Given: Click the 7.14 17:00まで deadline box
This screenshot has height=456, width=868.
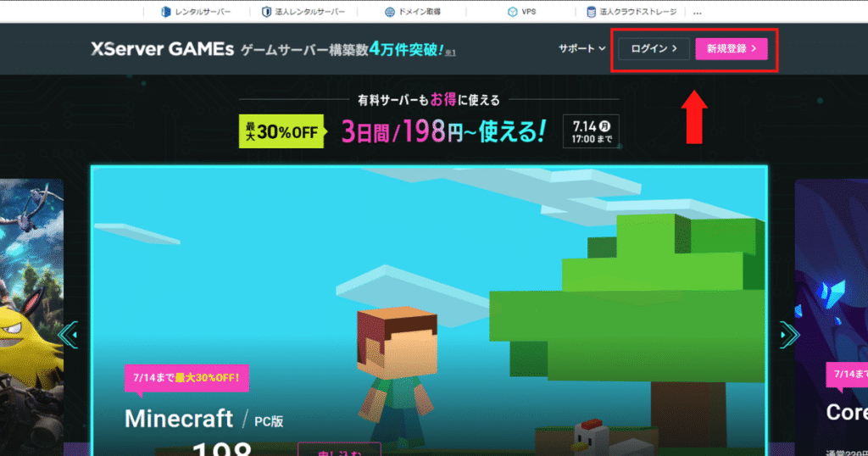Looking at the screenshot, I should tap(591, 131).
